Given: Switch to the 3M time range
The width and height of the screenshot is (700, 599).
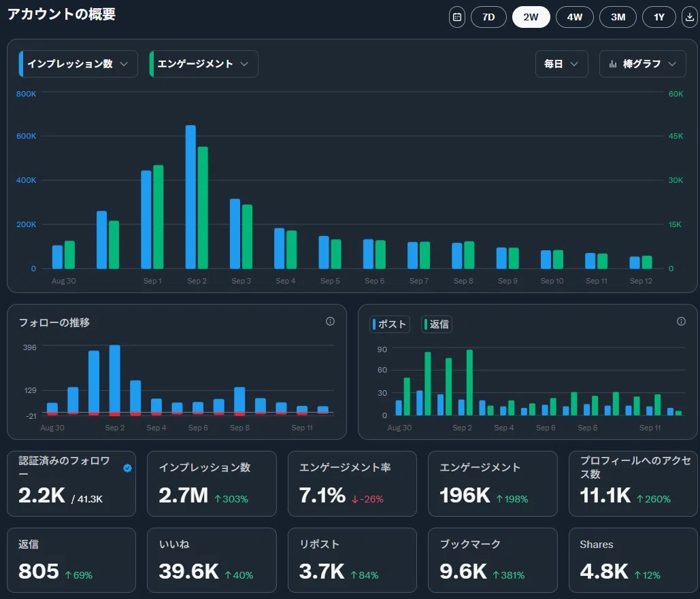Looking at the screenshot, I should (x=618, y=17).
